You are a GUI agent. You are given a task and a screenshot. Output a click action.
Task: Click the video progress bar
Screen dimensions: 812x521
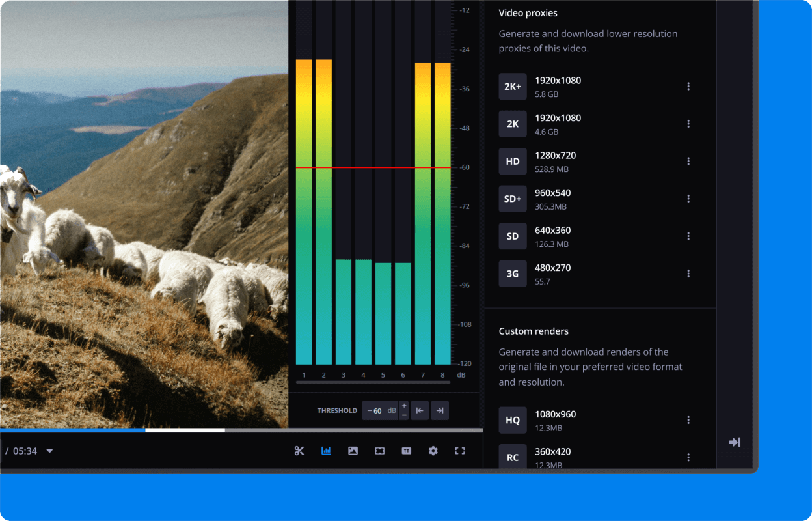pyautogui.click(x=260, y=430)
